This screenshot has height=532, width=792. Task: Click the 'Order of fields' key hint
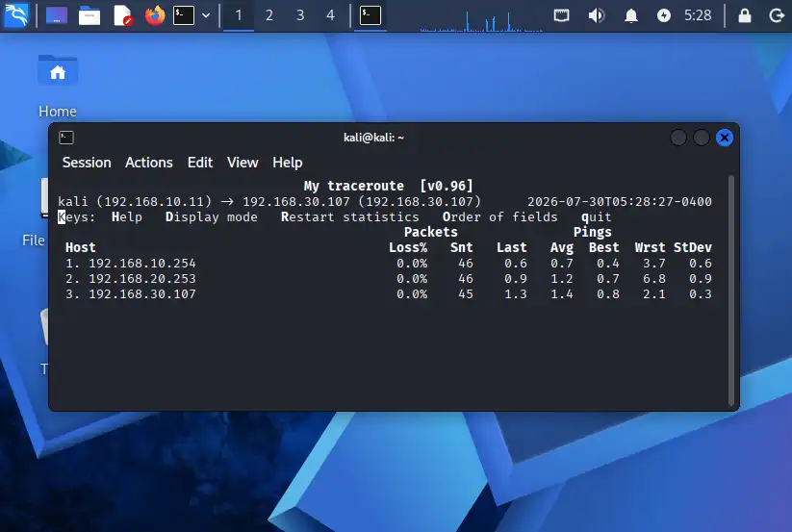tap(500, 217)
